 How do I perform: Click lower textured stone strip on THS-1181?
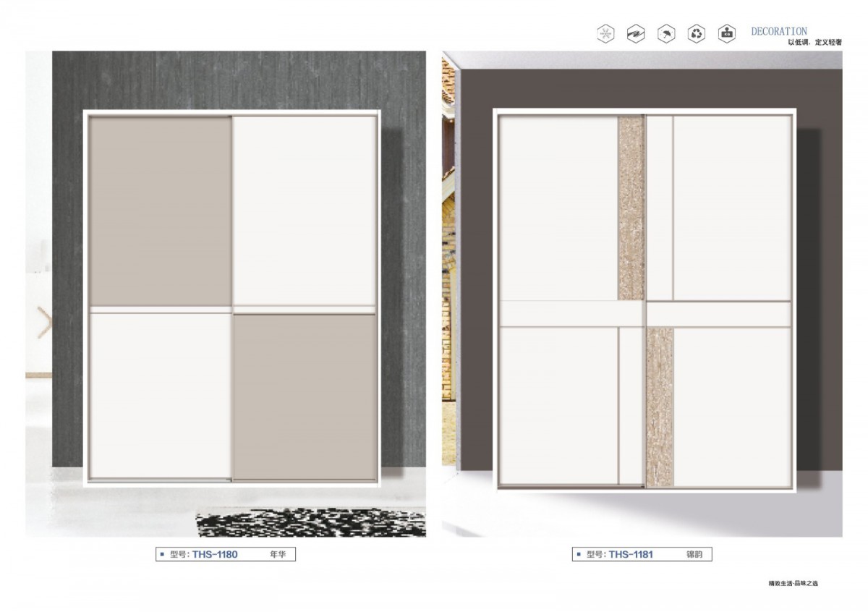click(659, 407)
